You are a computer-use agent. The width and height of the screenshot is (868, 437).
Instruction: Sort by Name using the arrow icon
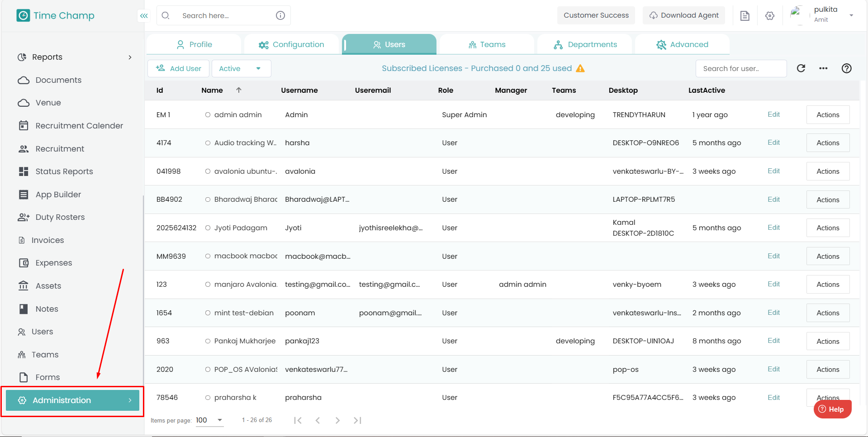(239, 90)
